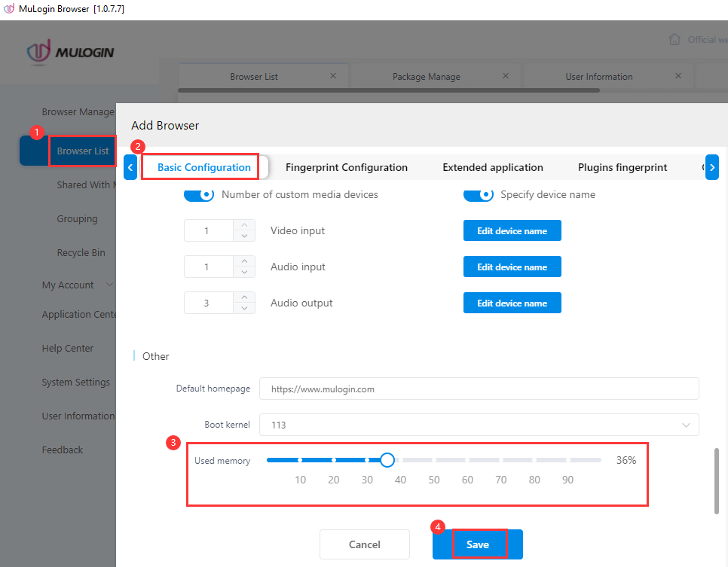Viewport: 728px width, 567px height.
Task: Click the Default homepage URL field
Action: 479,389
